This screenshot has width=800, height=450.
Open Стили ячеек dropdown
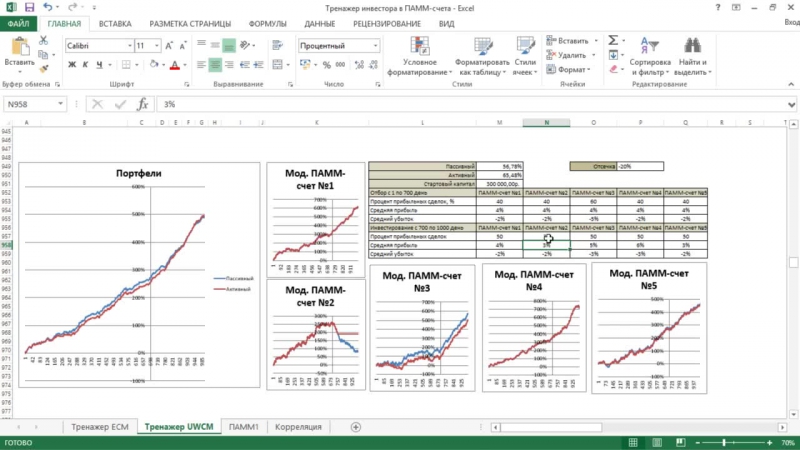click(525, 56)
